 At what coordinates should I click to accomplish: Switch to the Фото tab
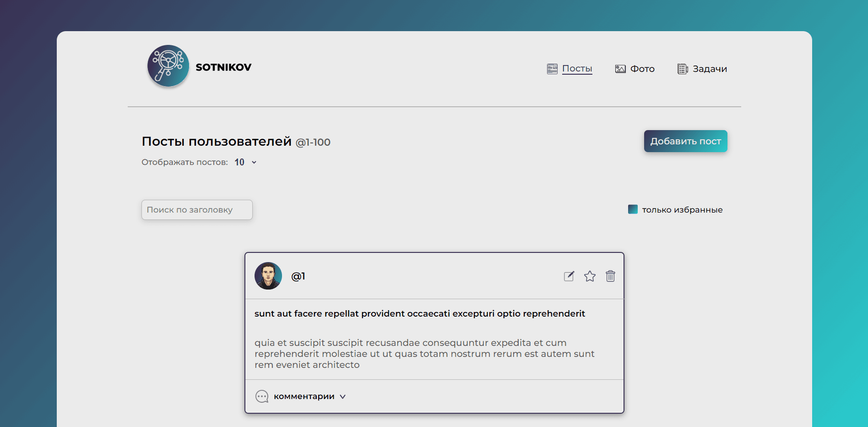642,69
